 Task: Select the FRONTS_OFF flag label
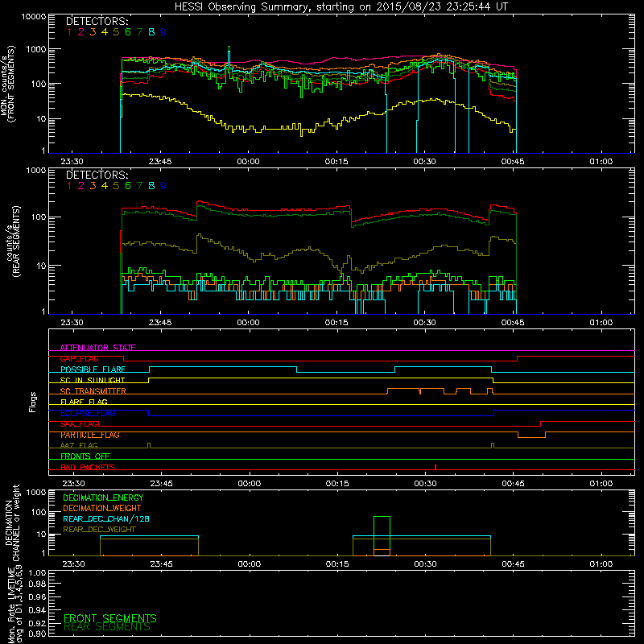pyautogui.click(x=85, y=456)
